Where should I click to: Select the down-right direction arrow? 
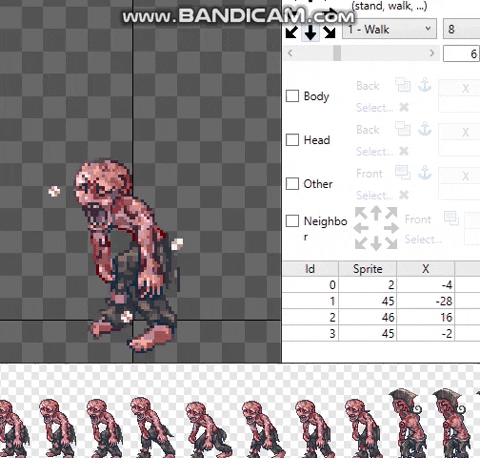point(329,32)
